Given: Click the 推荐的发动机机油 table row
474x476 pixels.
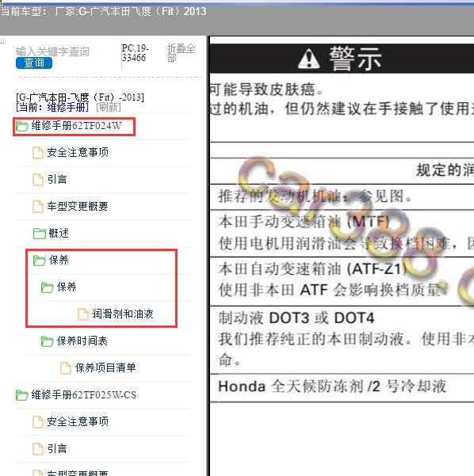Looking at the screenshot, I should 342,196.
